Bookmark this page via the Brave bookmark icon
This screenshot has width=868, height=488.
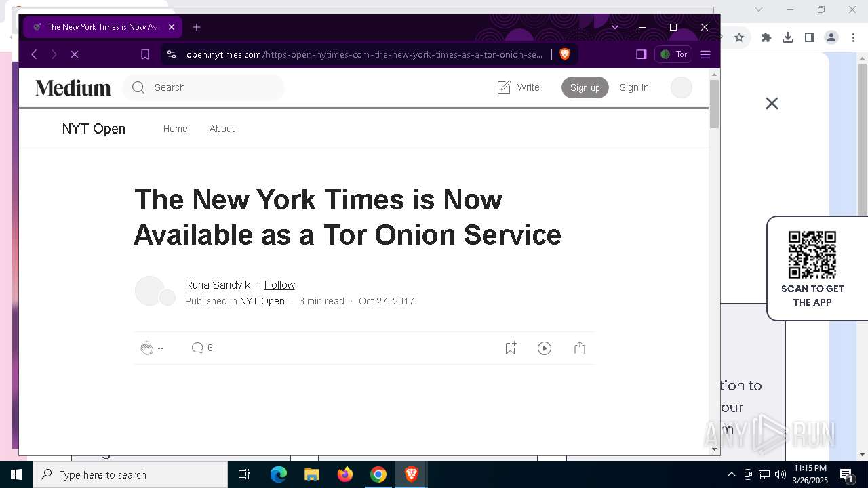tap(145, 54)
